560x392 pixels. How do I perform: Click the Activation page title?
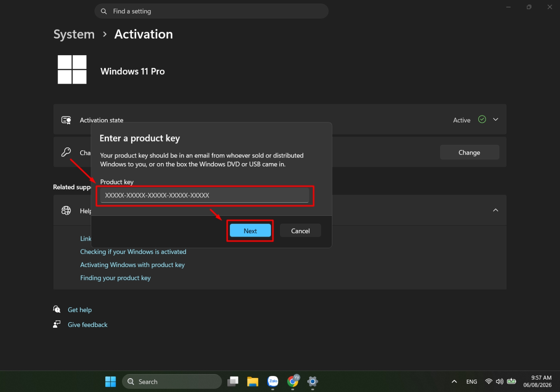pyautogui.click(x=143, y=34)
